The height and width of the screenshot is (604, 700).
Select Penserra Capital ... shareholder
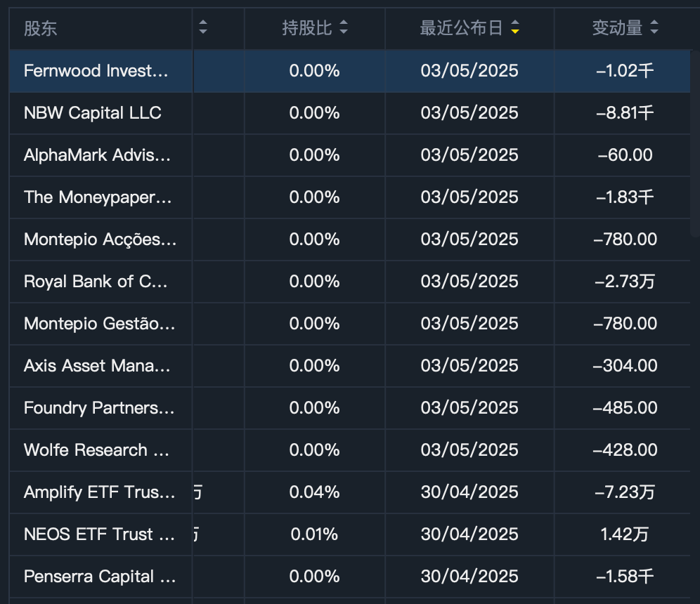100,577
